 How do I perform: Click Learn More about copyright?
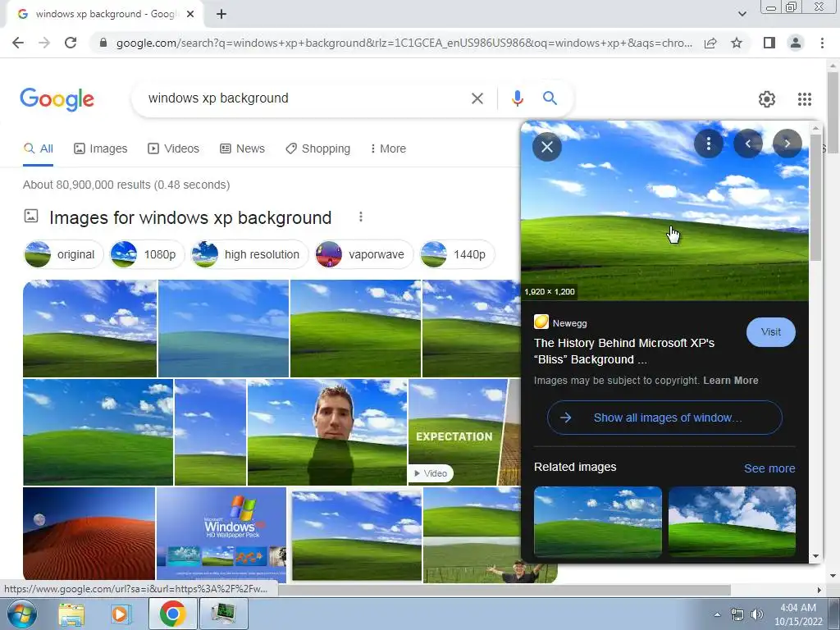coord(731,381)
